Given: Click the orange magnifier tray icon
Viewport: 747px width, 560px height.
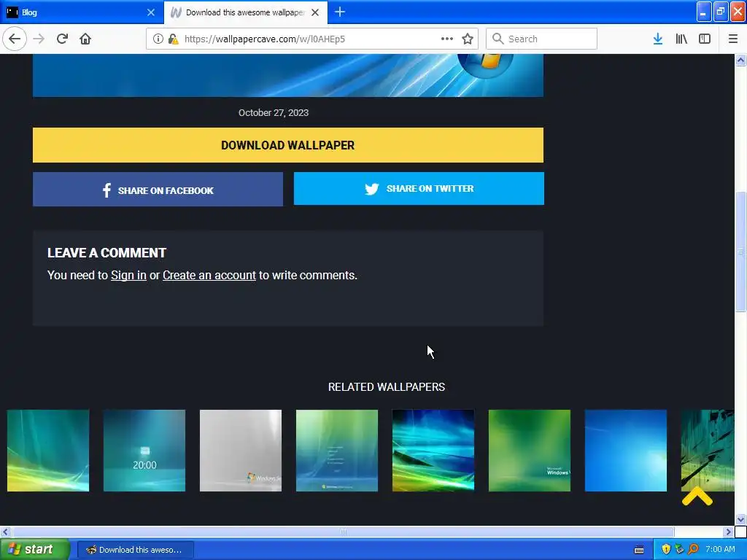Looking at the screenshot, I should click(693, 549).
